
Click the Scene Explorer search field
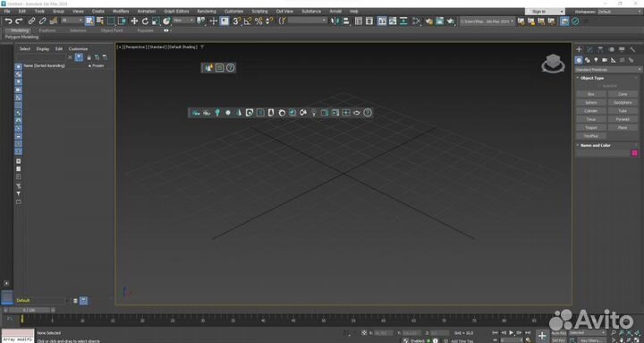click(x=42, y=57)
